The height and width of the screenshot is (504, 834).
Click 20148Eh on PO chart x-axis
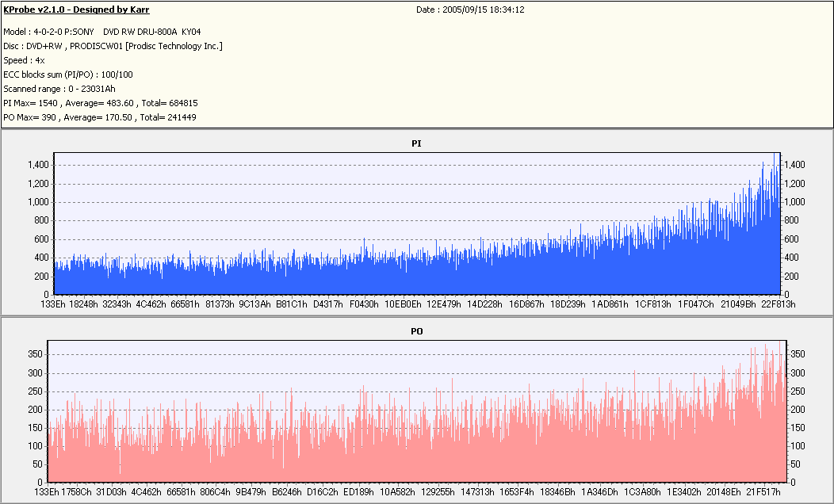tap(724, 492)
